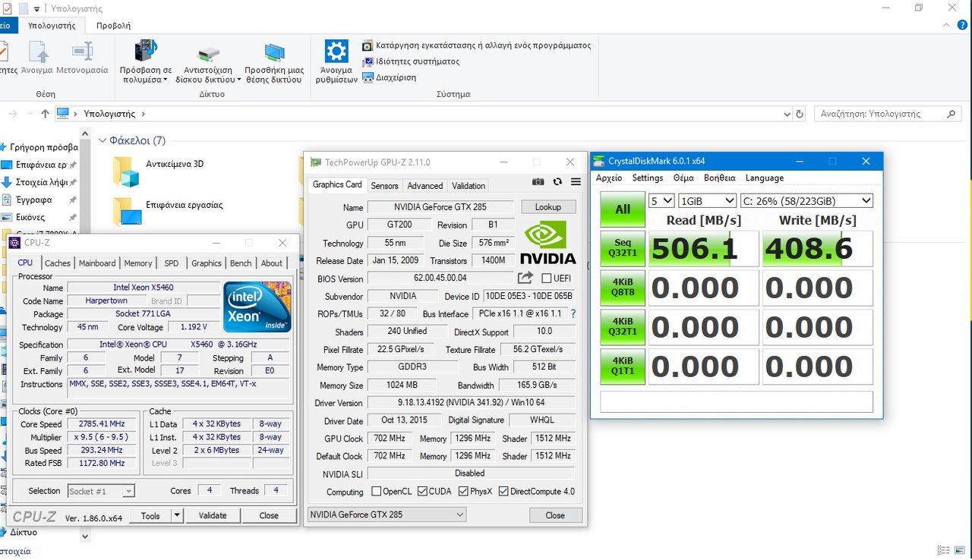Open the 'Άνοιγμα ρυθμίσεων' gear icon
The height and width of the screenshot is (560, 972).
tap(336, 52)
